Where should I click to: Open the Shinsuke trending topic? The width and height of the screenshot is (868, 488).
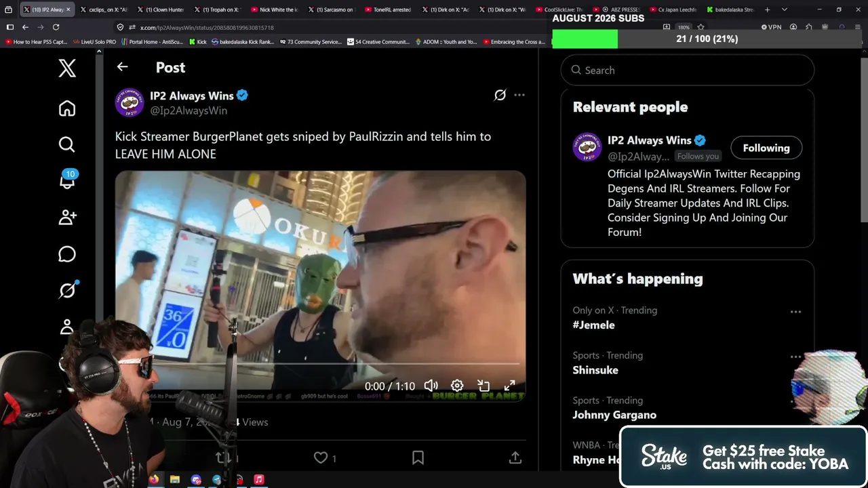coord(595,370)
